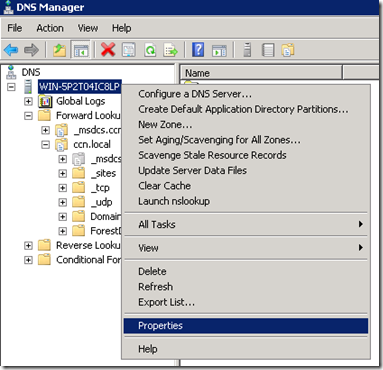Select the WIN-5P2T04IC8LP server tree item
This screenshot has height=370, width=383.
click(x=79, y=87)
